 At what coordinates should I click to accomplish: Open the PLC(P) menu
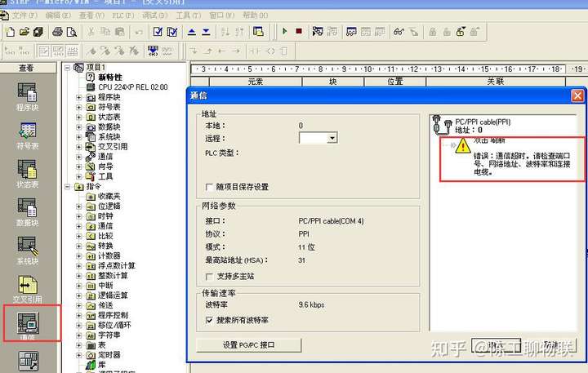point(123,16)
